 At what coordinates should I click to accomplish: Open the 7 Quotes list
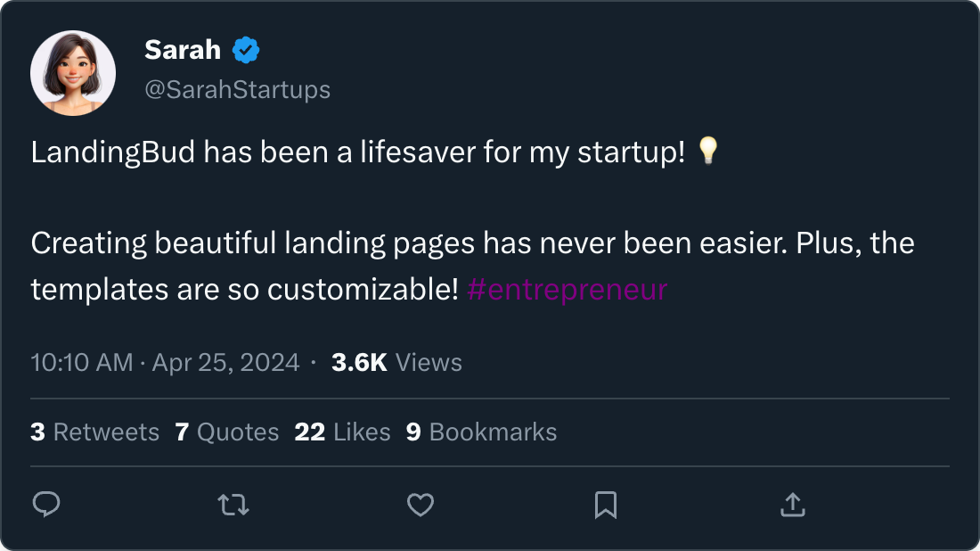(x=227, y=432)
